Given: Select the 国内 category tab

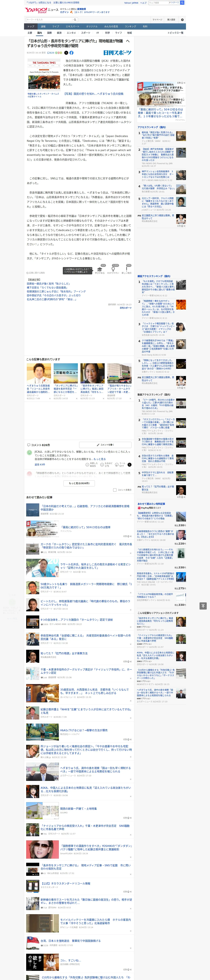Looking at the screenshot, I should [39, 33].
